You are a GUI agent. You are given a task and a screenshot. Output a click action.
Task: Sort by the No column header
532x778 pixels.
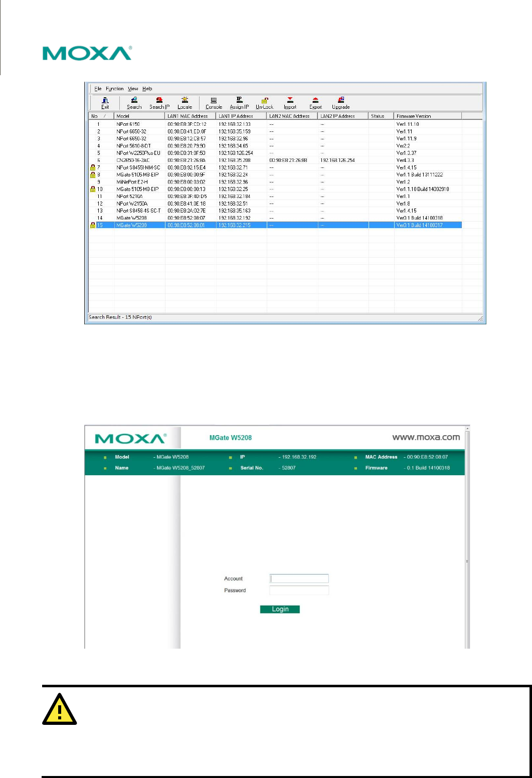point(102,116)
